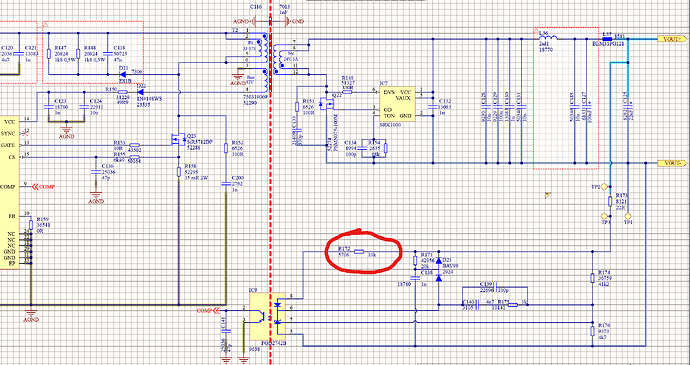Click test point TP1

tap(628, 216)
